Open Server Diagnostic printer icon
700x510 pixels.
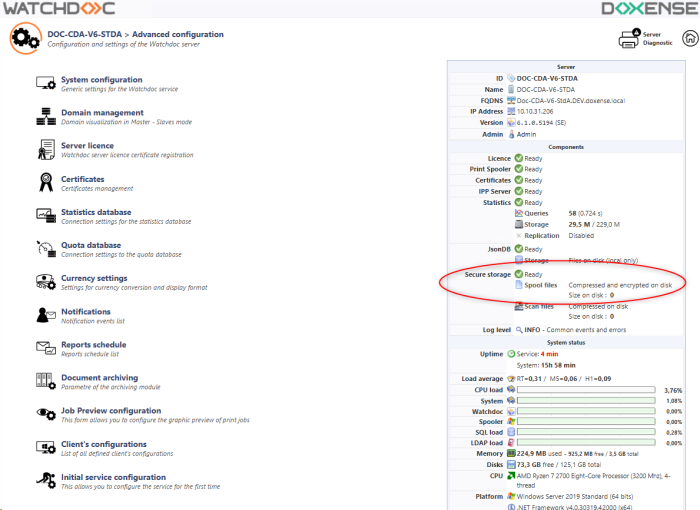click(630, 39)
